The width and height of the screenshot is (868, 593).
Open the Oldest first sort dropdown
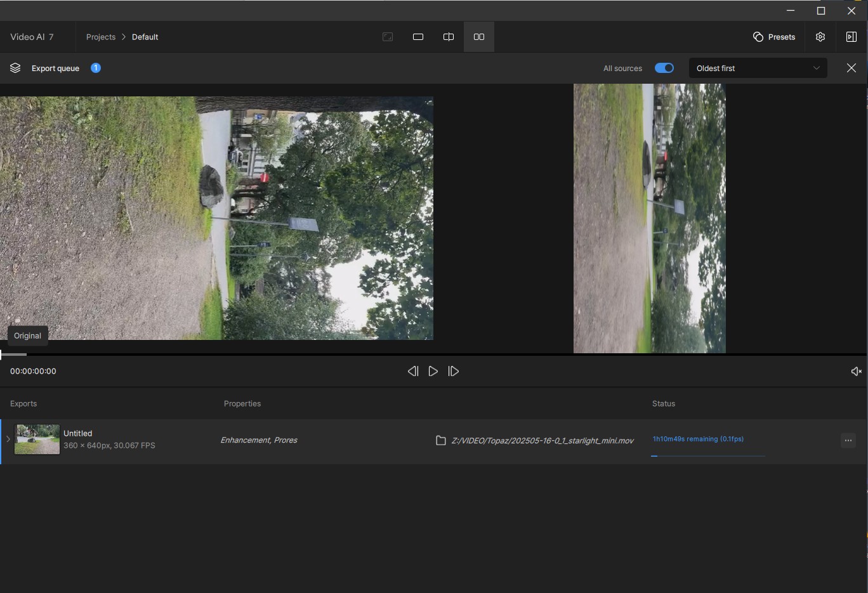point(758,68)
